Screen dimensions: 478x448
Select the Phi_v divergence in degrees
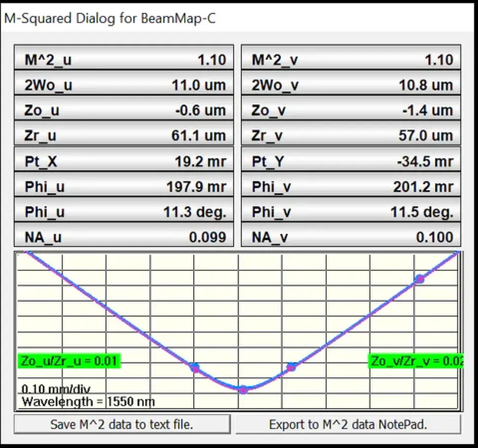click(x=350, y=212)
